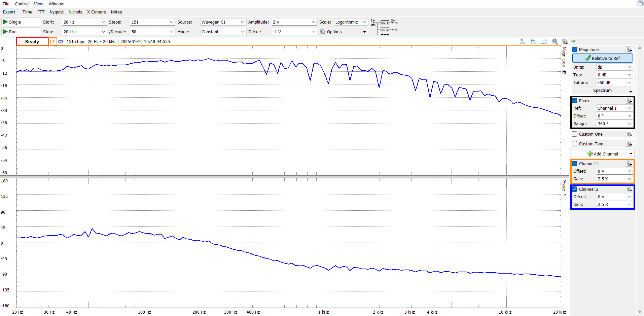Open the plot settings gear above the plot
Image resolution: width=644 pixels, height=316 pixels.
pos(565,41)
